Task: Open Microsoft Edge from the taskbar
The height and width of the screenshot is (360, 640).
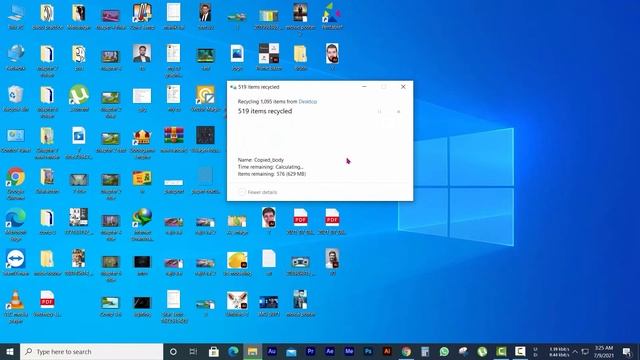Action: click(x=233, y=351)
